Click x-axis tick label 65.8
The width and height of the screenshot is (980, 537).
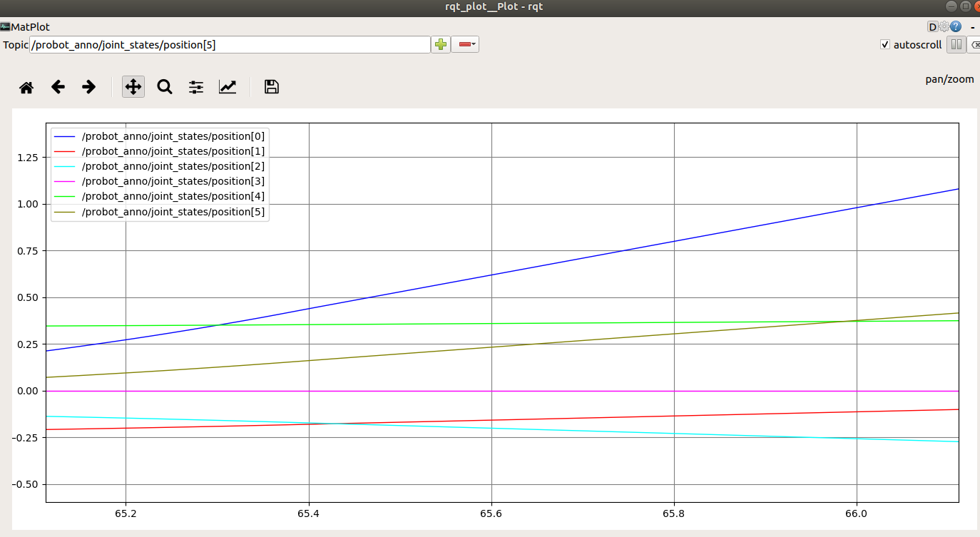point(673,513)
